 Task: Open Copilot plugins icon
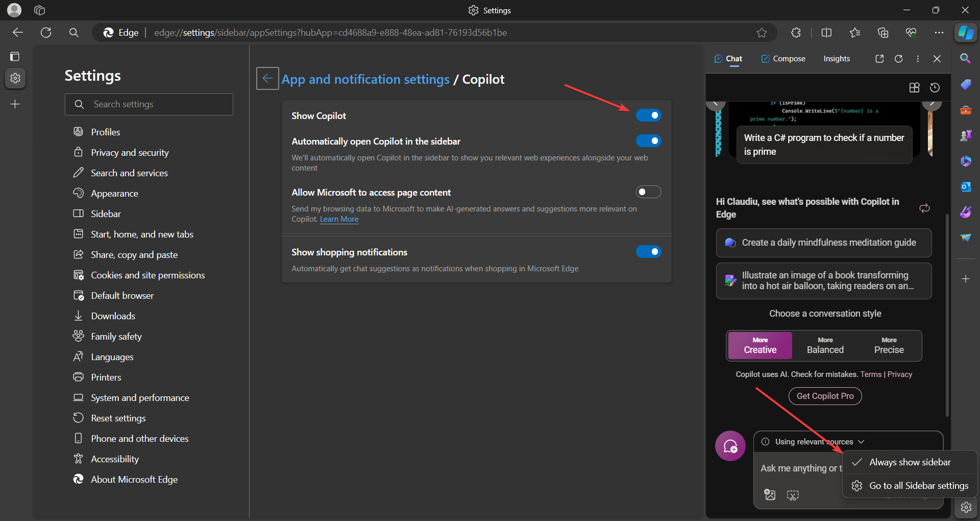click(x=915, y=88)
